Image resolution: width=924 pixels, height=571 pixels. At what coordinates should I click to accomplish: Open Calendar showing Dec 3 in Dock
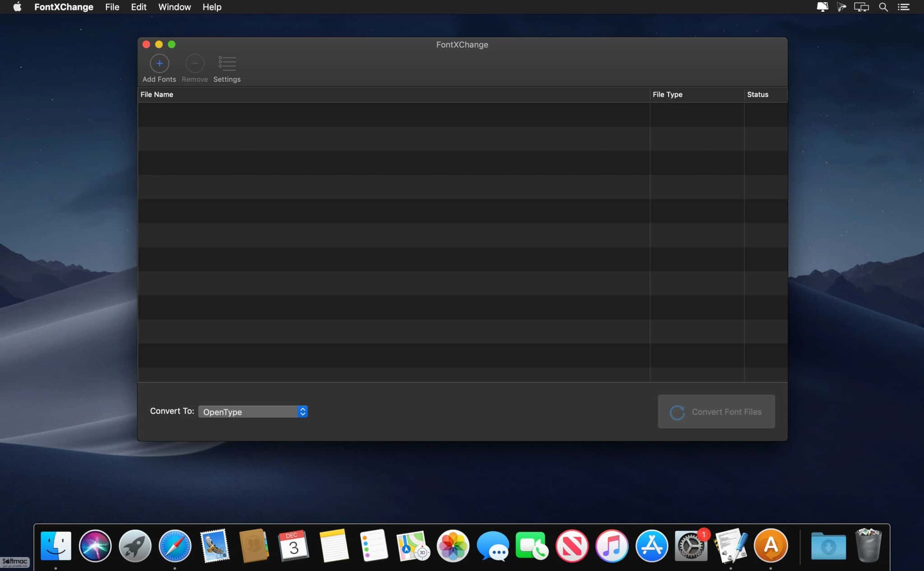point(294,546)
